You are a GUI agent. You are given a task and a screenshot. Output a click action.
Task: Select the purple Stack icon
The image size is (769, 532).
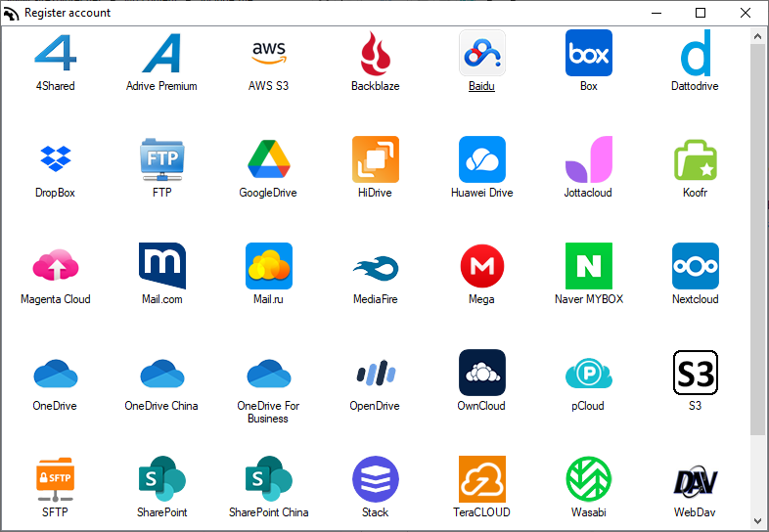[x=376, y=479]
